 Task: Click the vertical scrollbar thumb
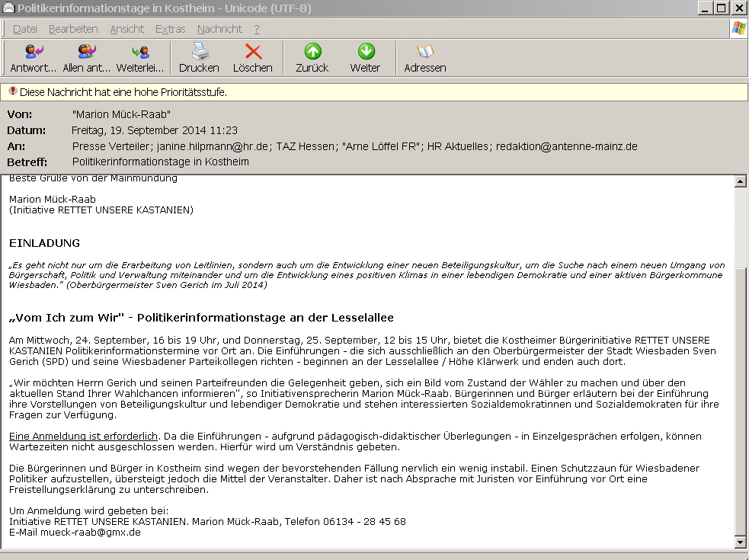pos(741,402)
